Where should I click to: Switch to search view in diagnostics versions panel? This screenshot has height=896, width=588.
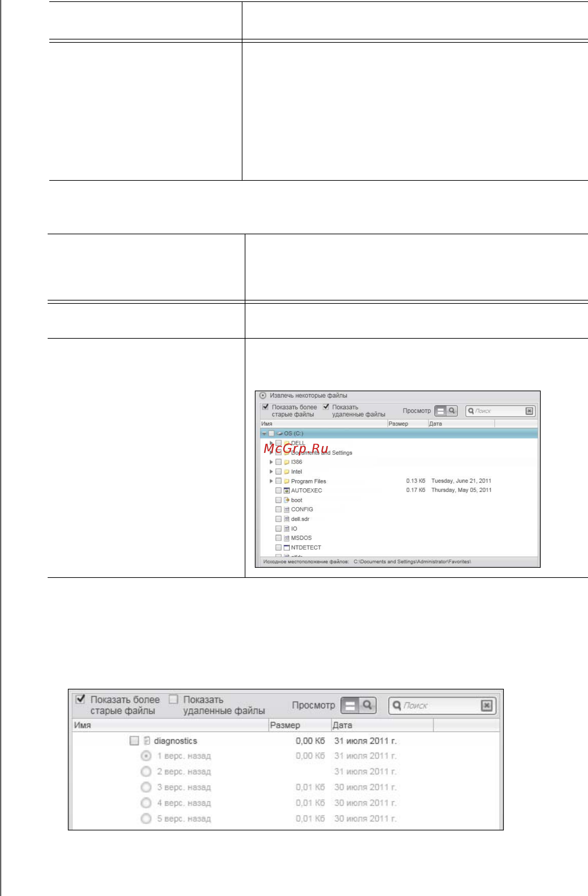[x=367, y=705]
